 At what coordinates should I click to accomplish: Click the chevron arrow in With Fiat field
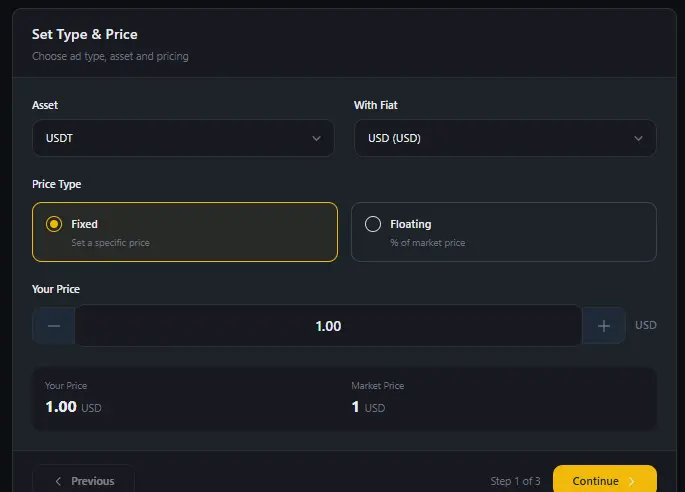tap(639, 138)
